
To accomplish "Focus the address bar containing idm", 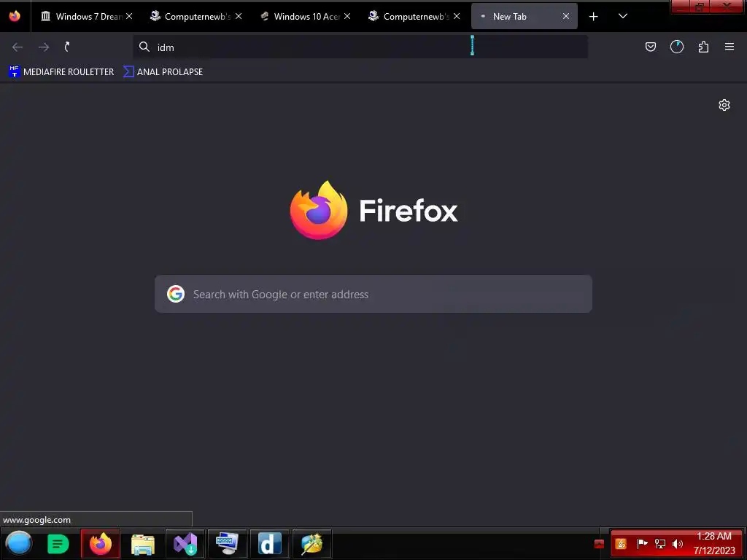I will [x=360, y=47].
